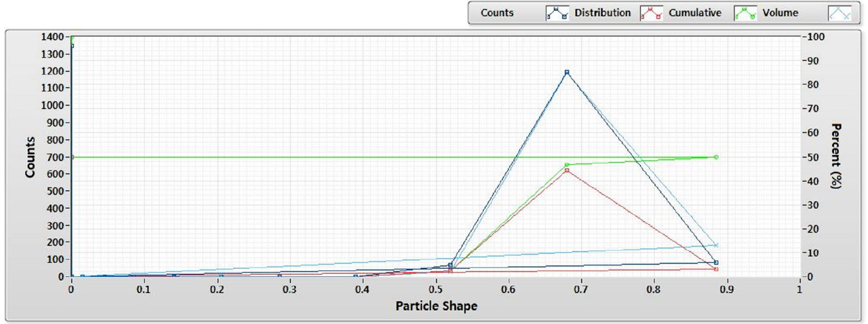This screenshot has width=868, height=324.
Task: Click the red peak data point near 620
Action: pyautogui.click(x=567, y=170)
